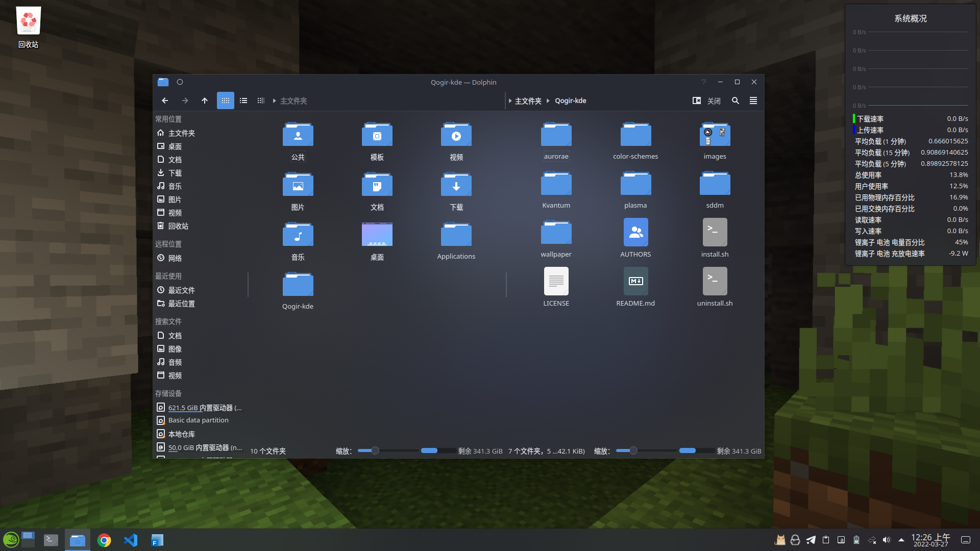Expand left pane 主文件夹 breadcrumb arrow
This screenshot has width=980, height=551.
[x=275, y=101]
